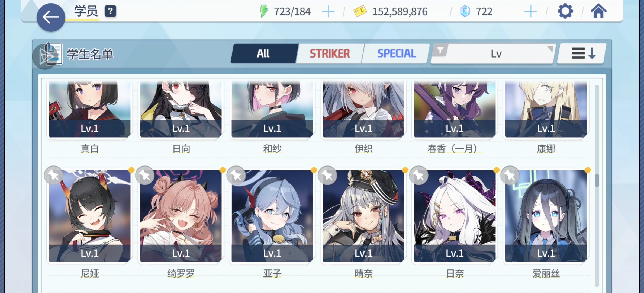Switch to the STRIKER tab
The height and width of the screenshot is (293, 644).
[330, 54]
